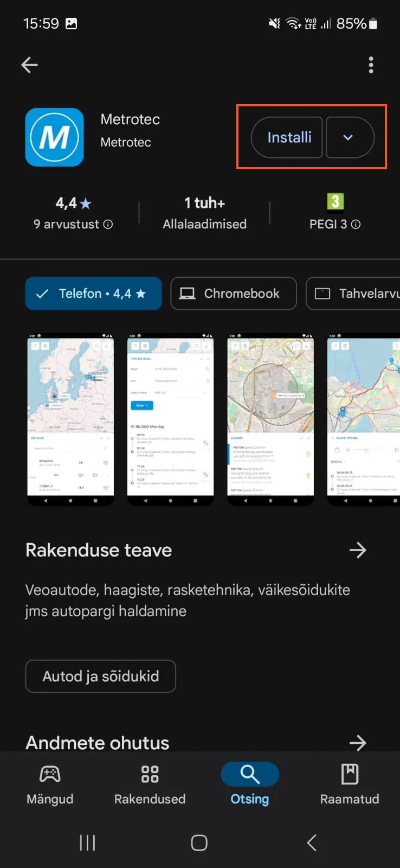This screenshot has width=400, height=868.
Task: Select the Telefon 4,4 device filter chip
Action: coord(93,293)
